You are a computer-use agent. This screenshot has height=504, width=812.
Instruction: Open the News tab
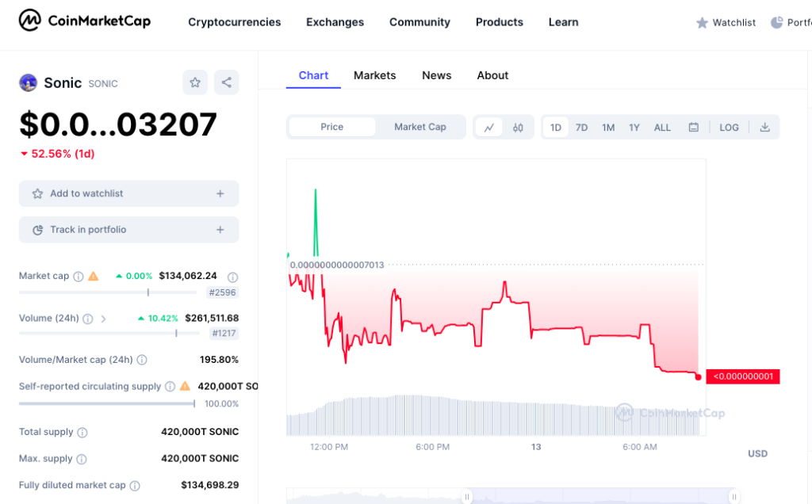click(x=436, y=74)
